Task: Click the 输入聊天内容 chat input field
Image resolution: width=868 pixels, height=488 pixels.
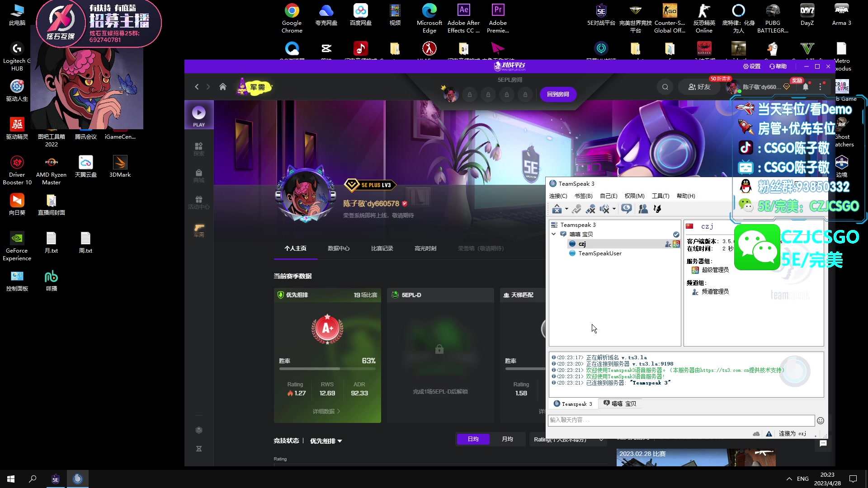Action: [681, 420]
